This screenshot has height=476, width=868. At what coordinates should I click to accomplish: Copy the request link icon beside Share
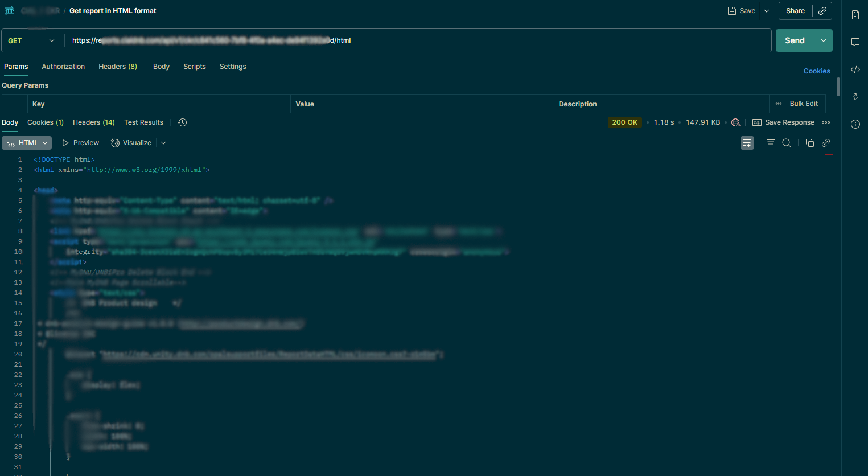[822, 11]
